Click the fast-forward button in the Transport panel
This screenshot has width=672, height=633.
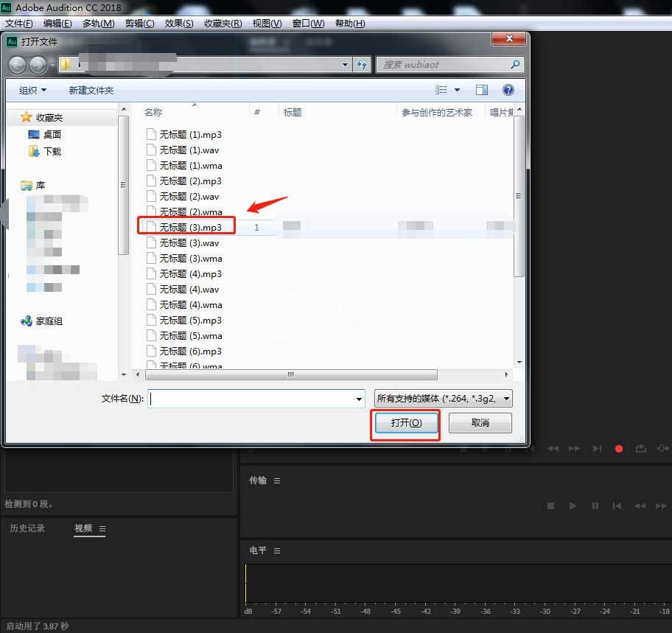661,506
